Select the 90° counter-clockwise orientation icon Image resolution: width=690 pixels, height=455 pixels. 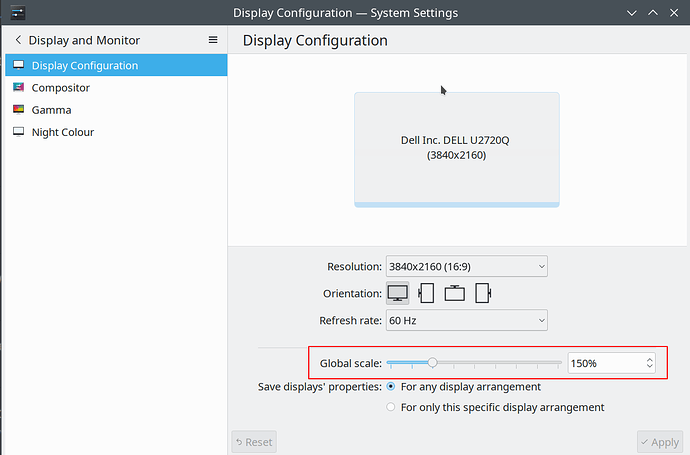tap(484, 293)
